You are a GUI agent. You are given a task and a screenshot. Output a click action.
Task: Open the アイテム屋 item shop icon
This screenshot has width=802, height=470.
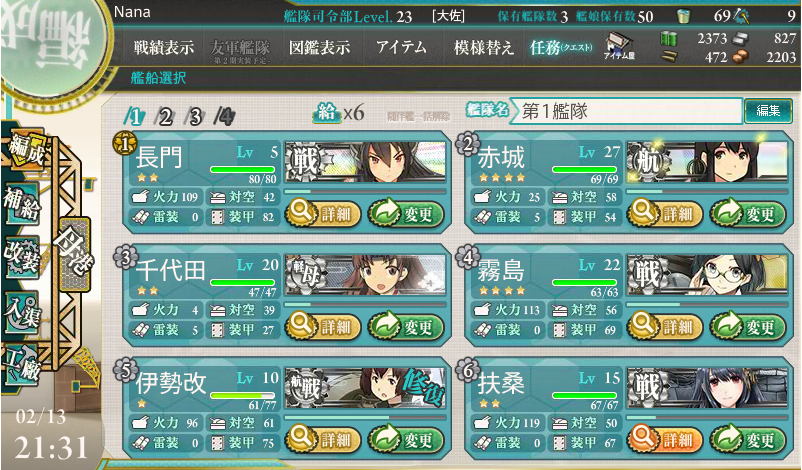click(x=619, y=46)
